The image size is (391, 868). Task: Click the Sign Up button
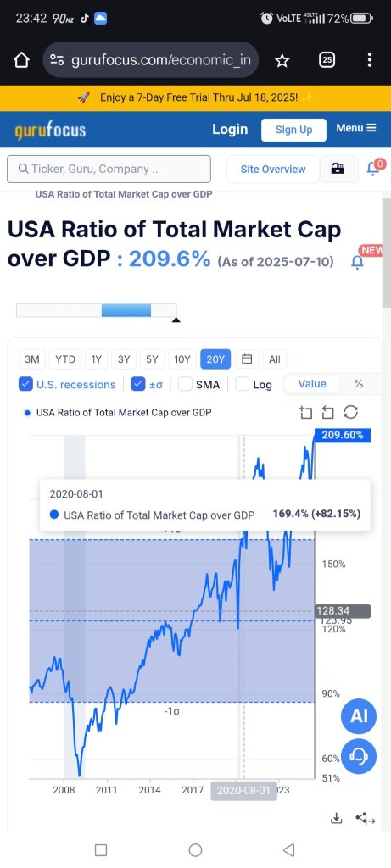tap(293, 130)
